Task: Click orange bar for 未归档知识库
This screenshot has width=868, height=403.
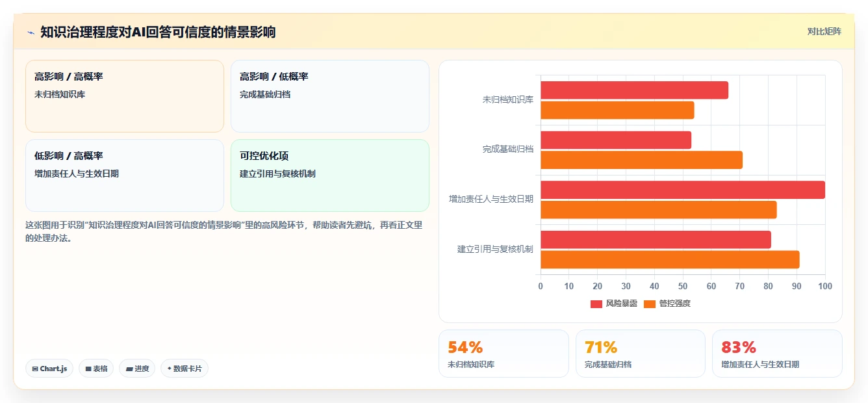Action: [617, 110]
